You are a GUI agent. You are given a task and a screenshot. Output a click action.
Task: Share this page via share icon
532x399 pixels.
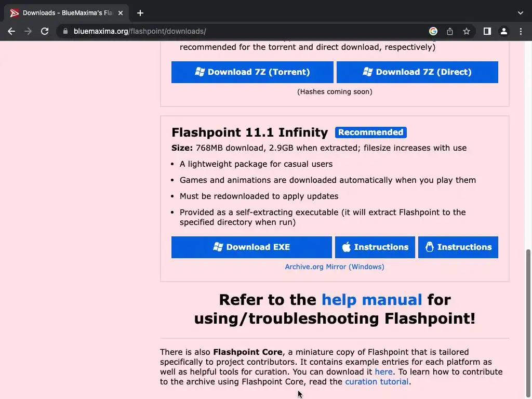449,31
